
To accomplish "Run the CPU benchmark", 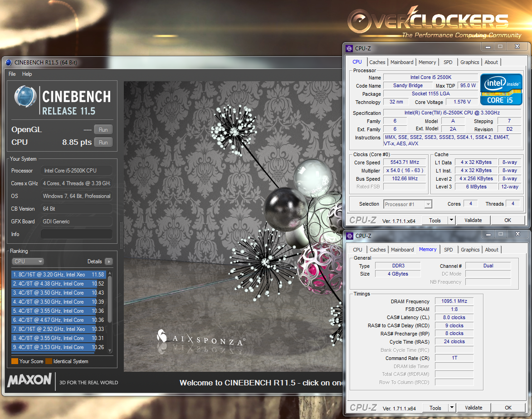I will [x=103, y=143].
